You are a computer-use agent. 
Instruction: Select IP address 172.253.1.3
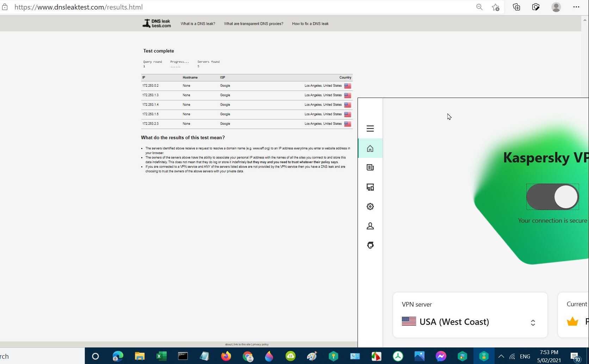tap(150, 95)
